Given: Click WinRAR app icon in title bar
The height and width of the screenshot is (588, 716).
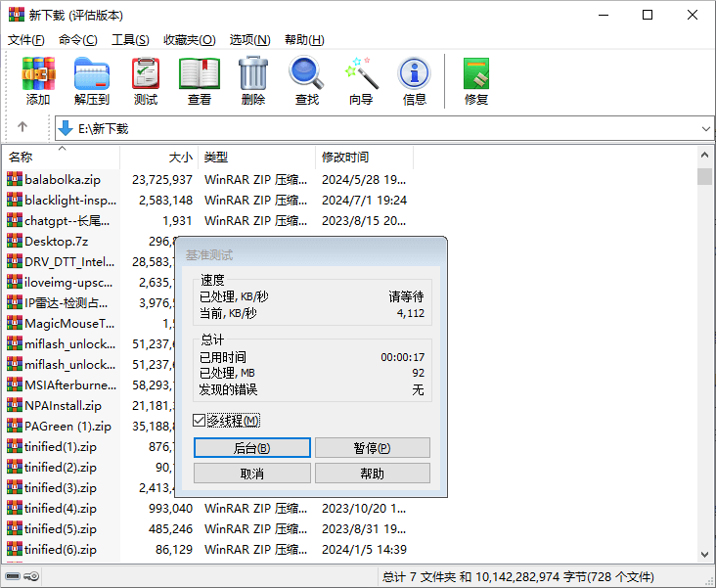Looking at the screenshot, I should coord(17,15).
